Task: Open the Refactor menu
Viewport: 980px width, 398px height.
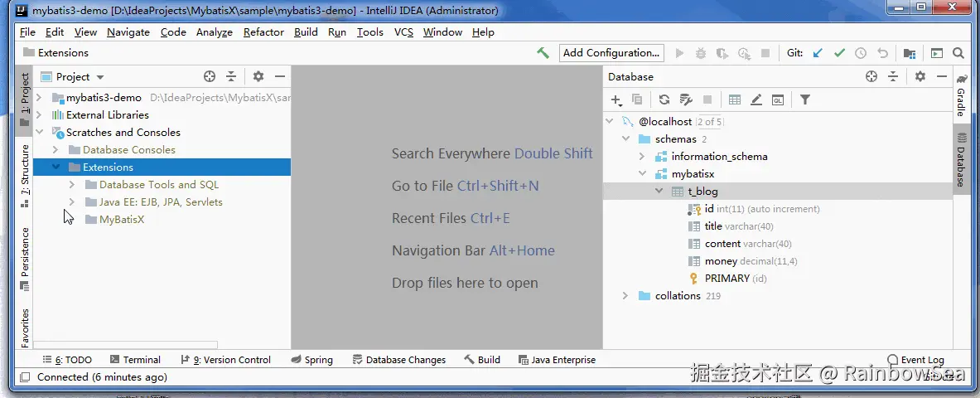Action: 263,32
